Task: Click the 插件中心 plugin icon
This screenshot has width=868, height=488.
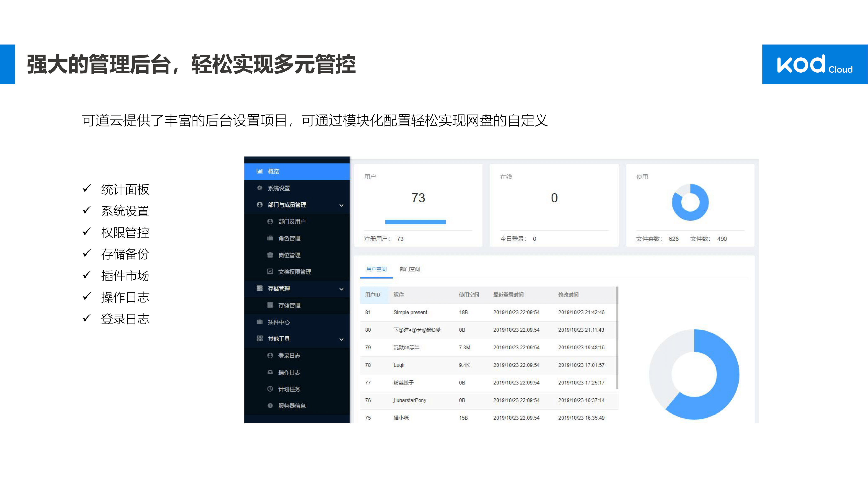Action: point(259,322)
